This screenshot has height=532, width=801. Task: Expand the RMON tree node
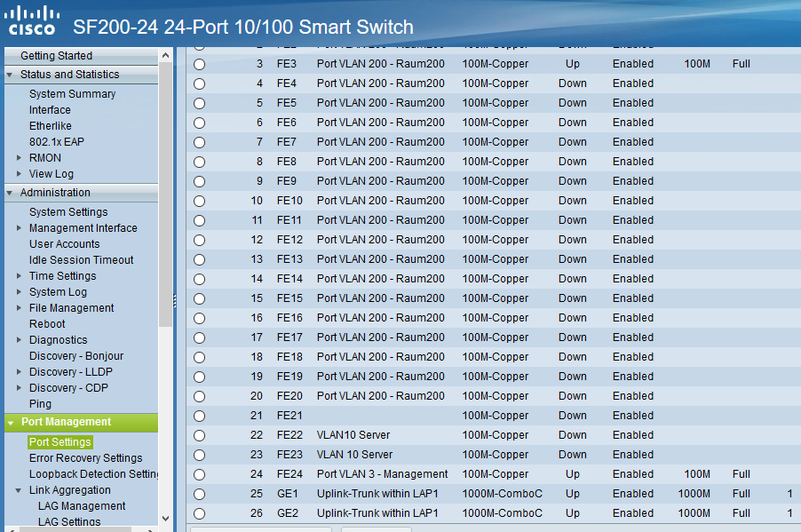(x=19, y=158)
